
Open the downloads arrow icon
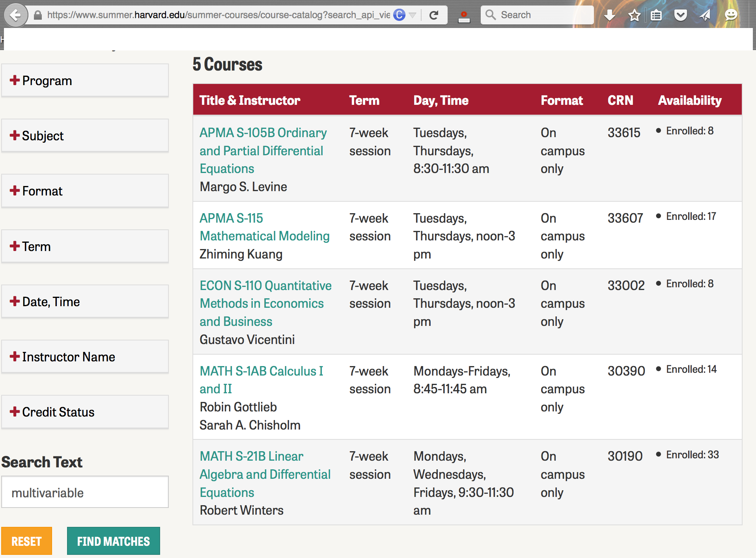pos(610,15)
